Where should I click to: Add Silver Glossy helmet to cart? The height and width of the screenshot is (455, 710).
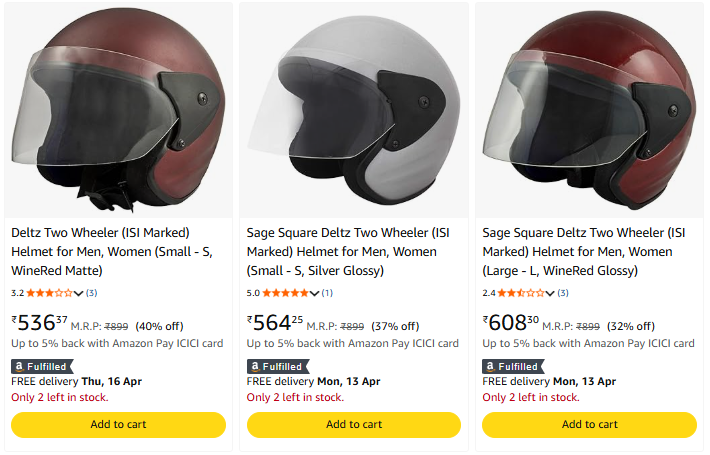pos(354,424)
